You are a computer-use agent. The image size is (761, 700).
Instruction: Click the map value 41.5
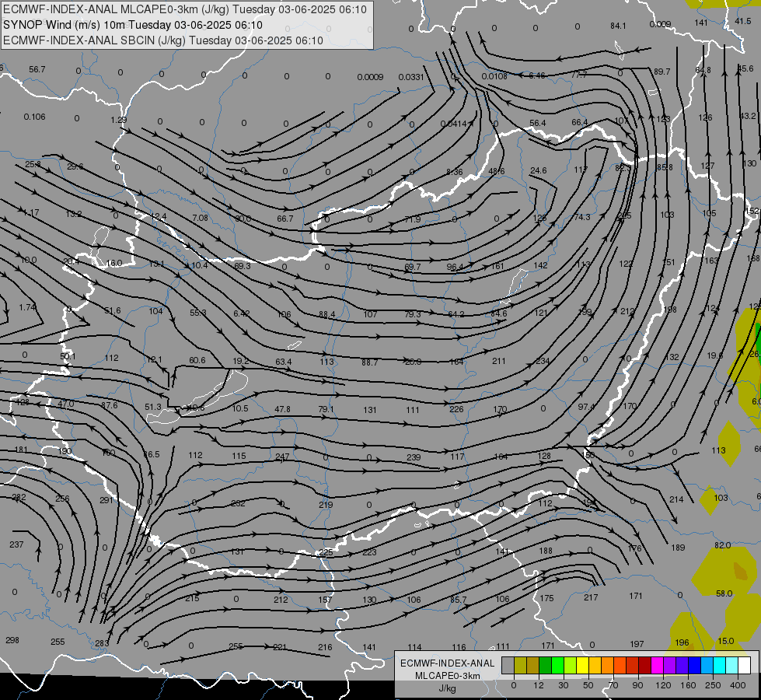pos(743,21)
